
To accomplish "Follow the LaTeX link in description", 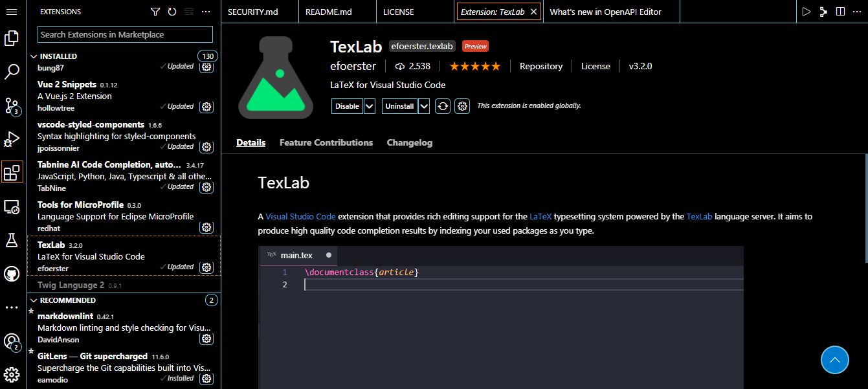I will (540, 216).
